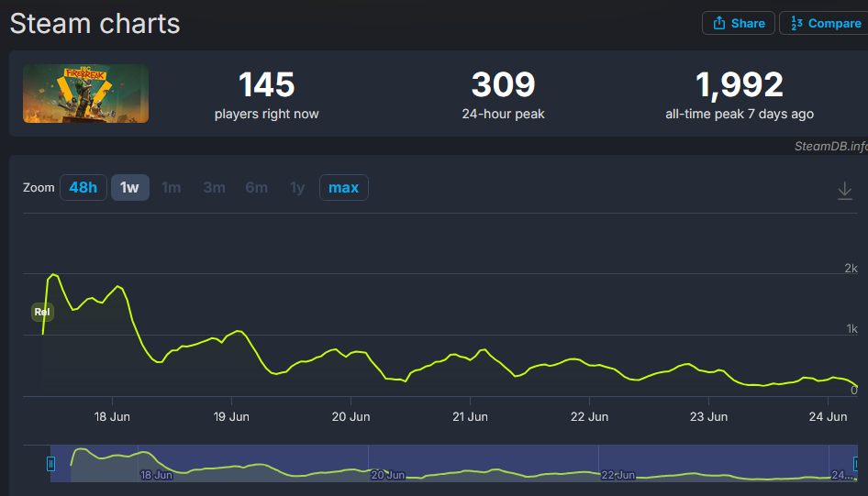Click the Steam charts heading
This screenshot has height=496, width=868.
(x=95, y=24)
